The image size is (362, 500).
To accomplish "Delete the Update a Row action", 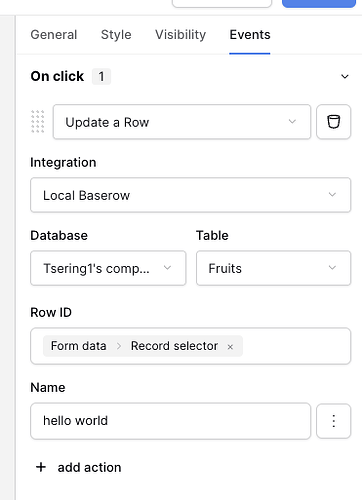I will pyautogui.click(x=333, y=122).
